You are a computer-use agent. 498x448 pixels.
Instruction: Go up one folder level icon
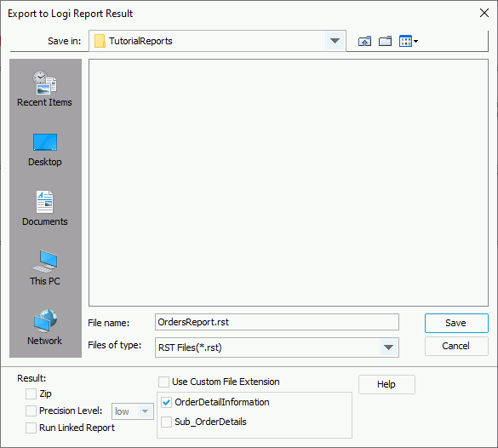pos(364,41)
